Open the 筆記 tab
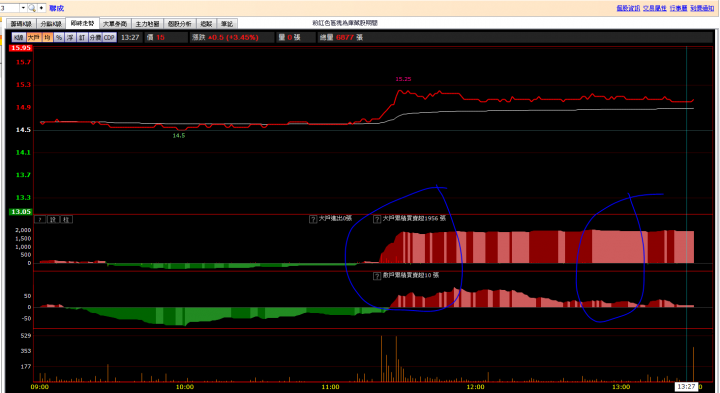Image resolution: width=720 pixels, height=393 pixels. click(x=227, y=24)
